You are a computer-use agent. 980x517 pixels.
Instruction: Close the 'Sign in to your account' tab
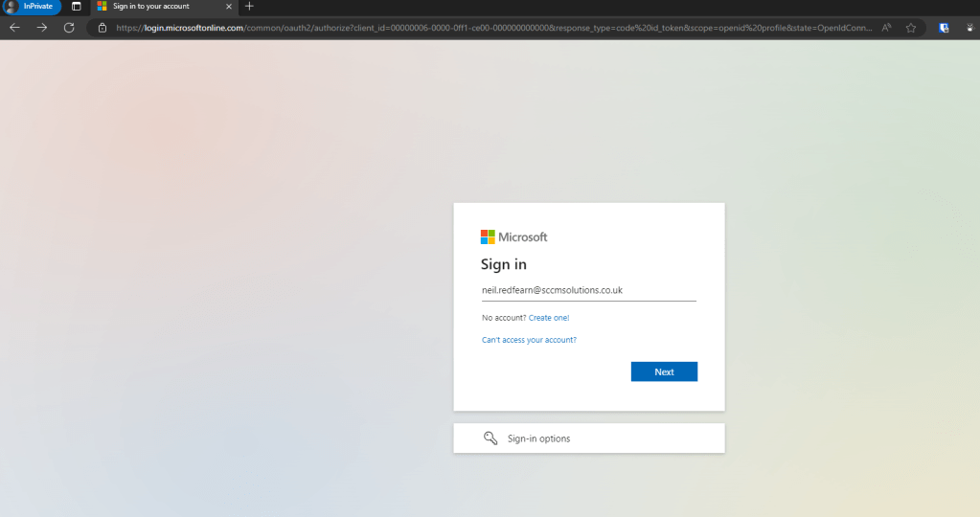click(228, 7)
